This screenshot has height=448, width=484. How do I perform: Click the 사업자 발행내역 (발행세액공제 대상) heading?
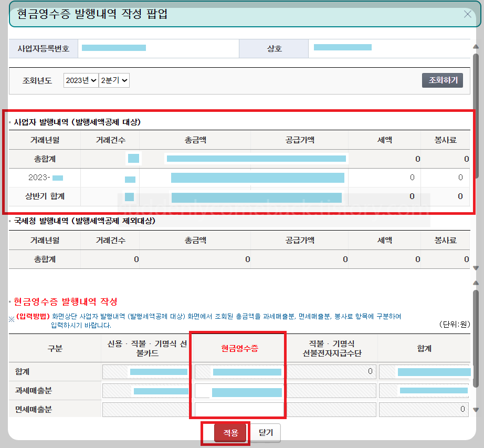pos(77,122)
